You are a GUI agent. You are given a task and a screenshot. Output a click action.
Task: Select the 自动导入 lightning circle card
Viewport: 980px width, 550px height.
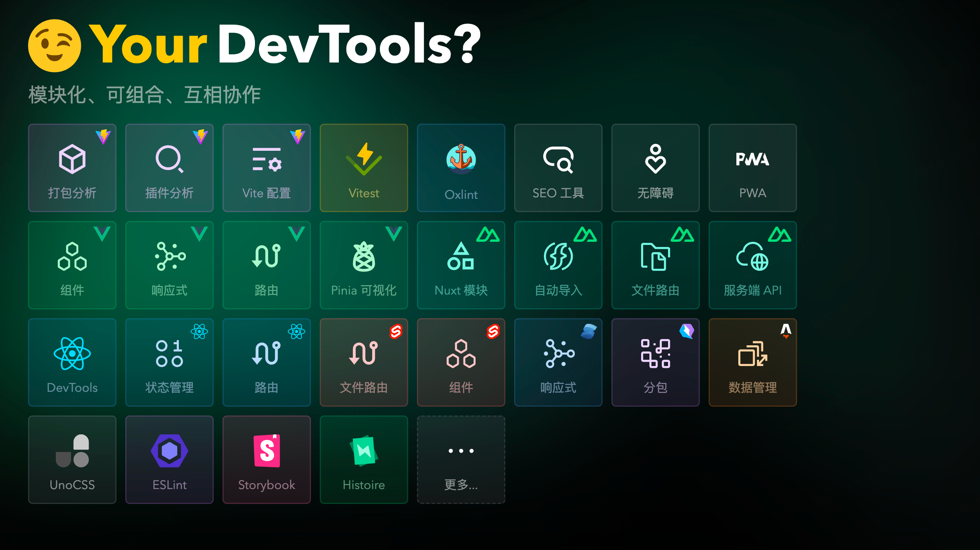(558, 265)
